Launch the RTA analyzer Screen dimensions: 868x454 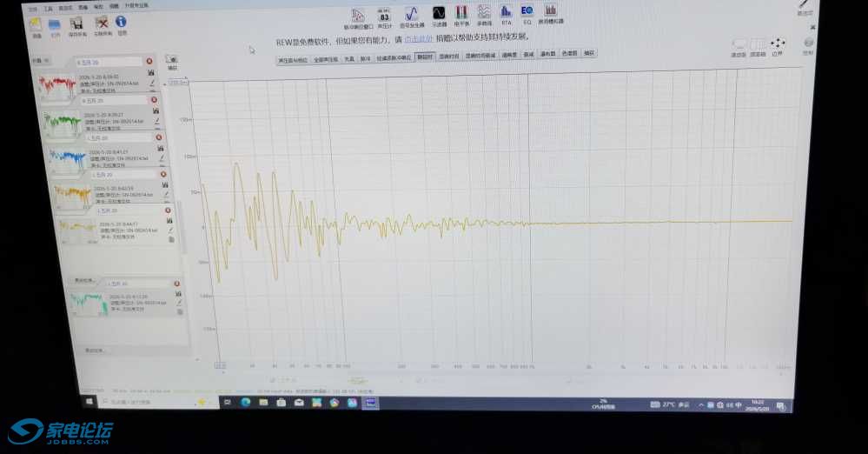pyautogui.click(x=506, y=15)
